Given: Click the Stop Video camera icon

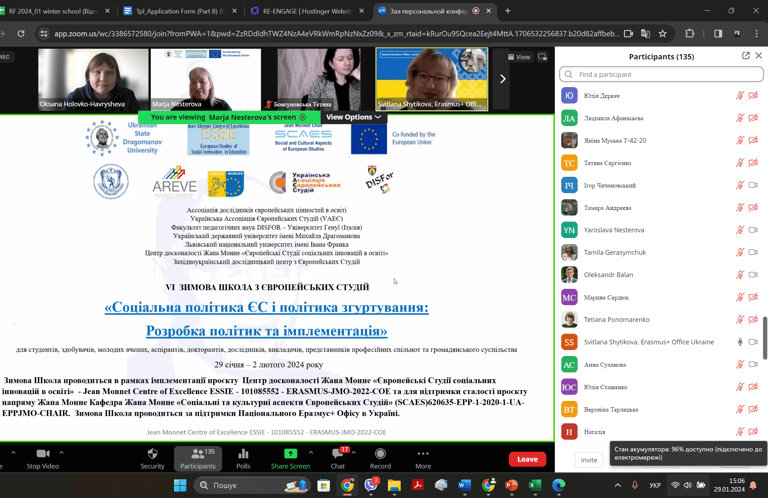Looking at the screenshot, I should coord(43,454).
